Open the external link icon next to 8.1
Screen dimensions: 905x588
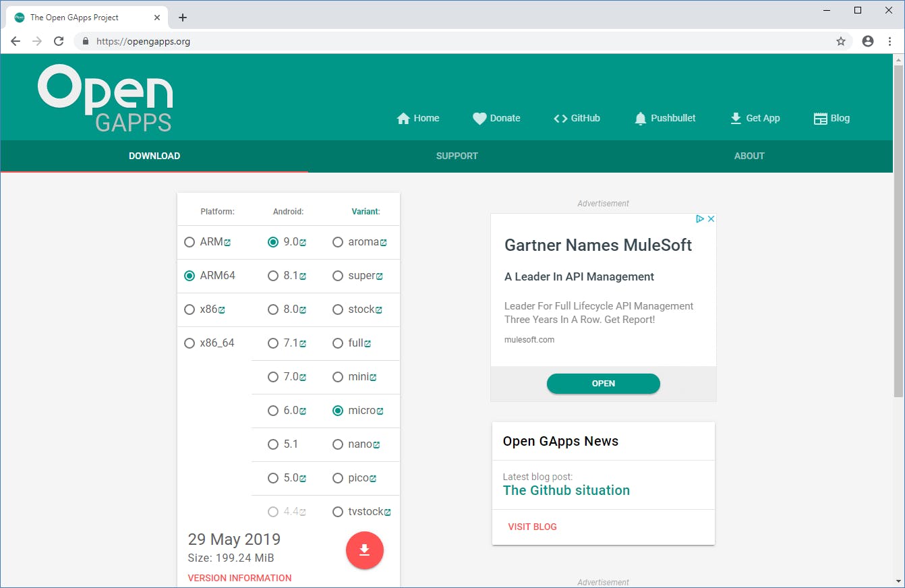point(303,276)
